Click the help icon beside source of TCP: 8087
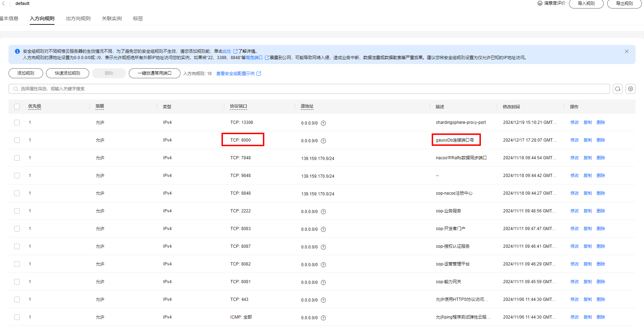The width and height of the screenshot is (644, 326). tap(323, 247)
